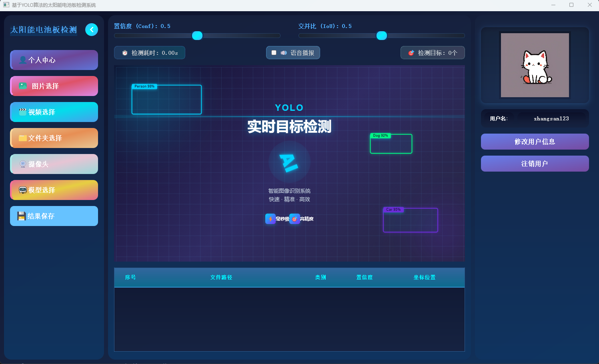Click the stopwatch icon beside 检测耗时
Screen dimensions: 599x364
pos(125,52)
